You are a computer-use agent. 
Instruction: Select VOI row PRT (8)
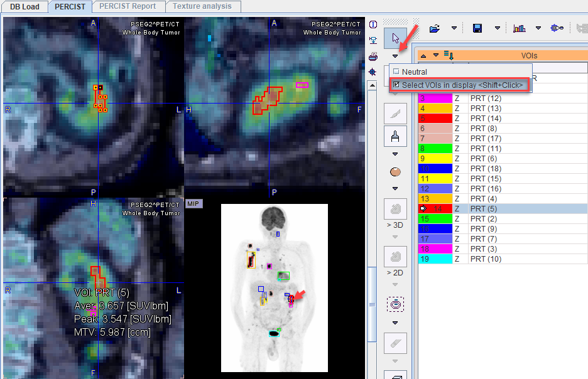(x=503, y=129)
